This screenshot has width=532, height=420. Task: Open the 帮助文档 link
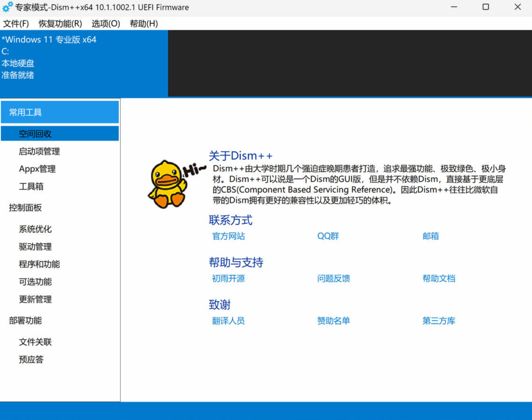(438, 278)
